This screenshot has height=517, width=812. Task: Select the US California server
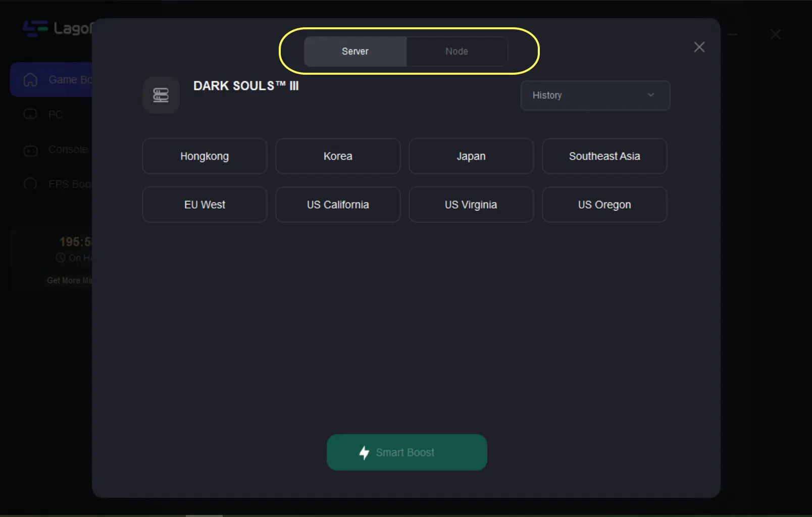[338, 205]
